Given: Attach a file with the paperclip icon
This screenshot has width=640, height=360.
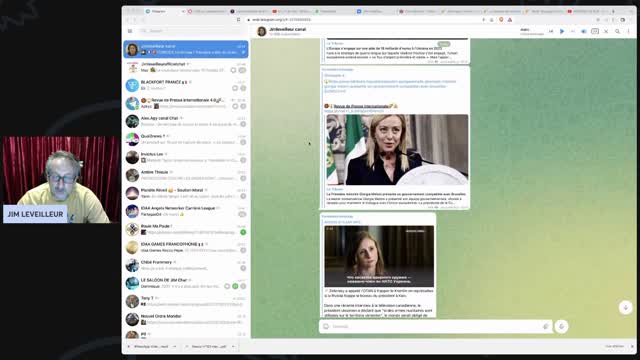Looking at the screenshot, I should click(545, 326).
